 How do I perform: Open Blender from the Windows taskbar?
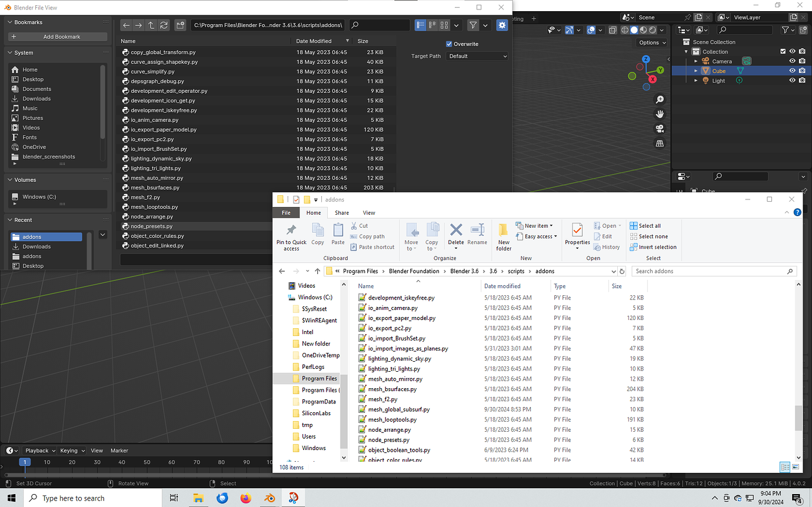(269, 498)
